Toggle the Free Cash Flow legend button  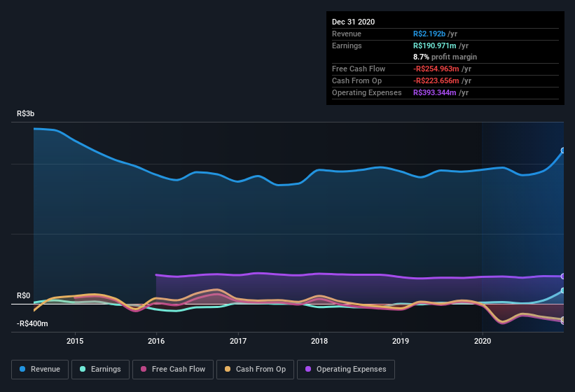[173, 370]
